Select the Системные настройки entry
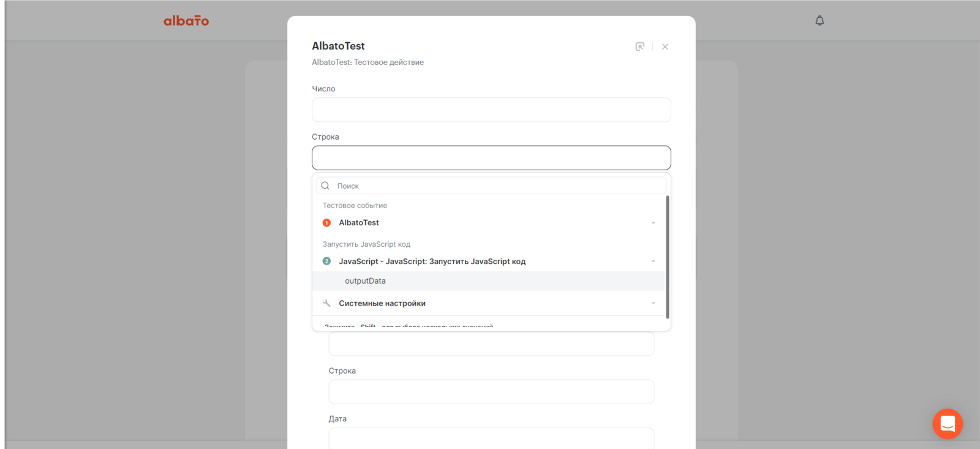 click(382, 303)
